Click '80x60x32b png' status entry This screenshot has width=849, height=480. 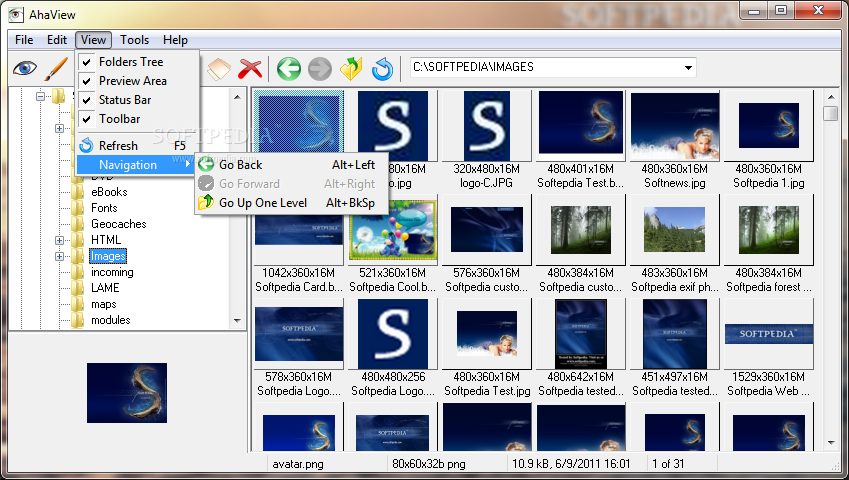(x=429, y=464)
